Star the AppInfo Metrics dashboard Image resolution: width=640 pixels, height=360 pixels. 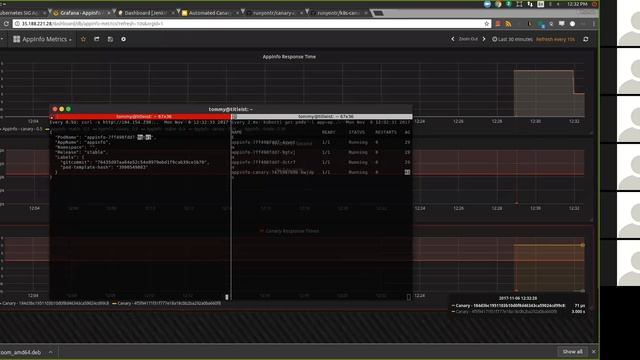pyautogui.click(x=83, y=39)
